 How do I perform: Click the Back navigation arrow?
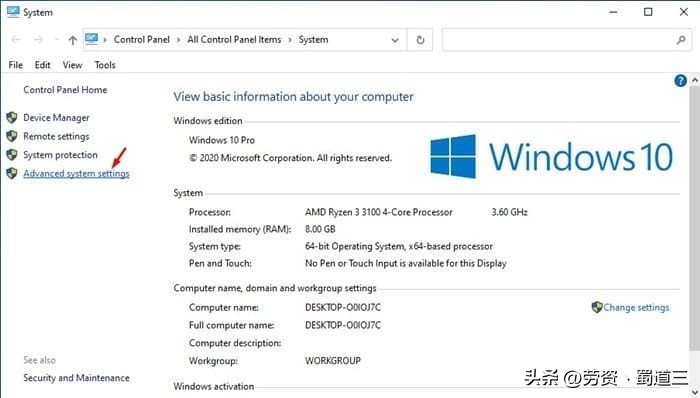pos(16,40)
